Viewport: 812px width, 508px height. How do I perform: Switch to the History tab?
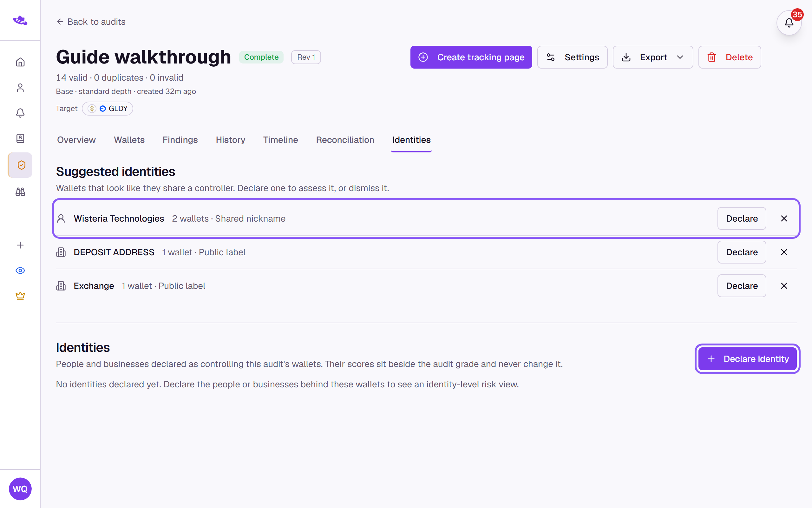point(231,140)
